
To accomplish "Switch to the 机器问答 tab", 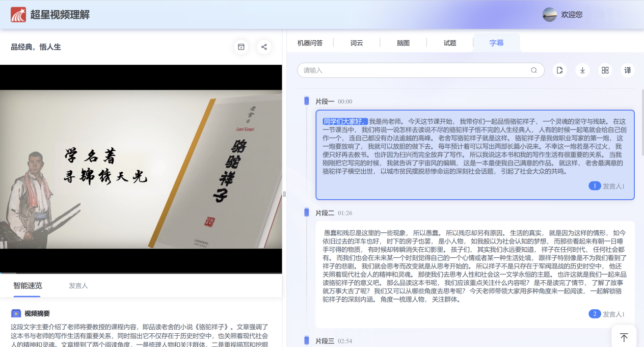I will [x=310, y=43].
